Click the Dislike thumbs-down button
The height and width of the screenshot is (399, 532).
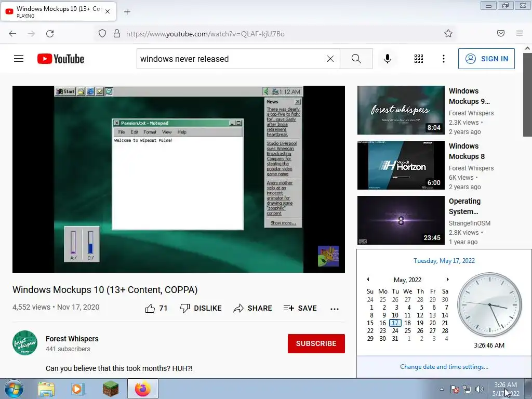click(201, 308)
